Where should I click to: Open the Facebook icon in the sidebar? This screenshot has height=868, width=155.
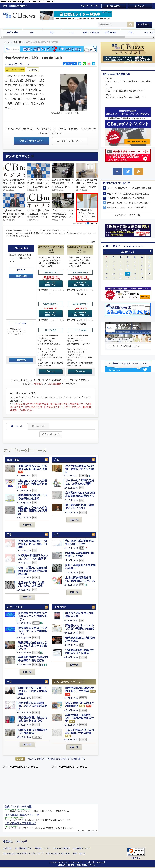click(x=117, y=171)
